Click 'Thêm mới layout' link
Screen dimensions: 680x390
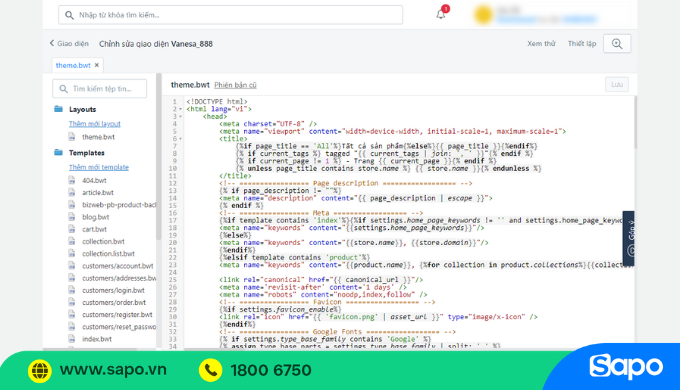tap(95, 124)
